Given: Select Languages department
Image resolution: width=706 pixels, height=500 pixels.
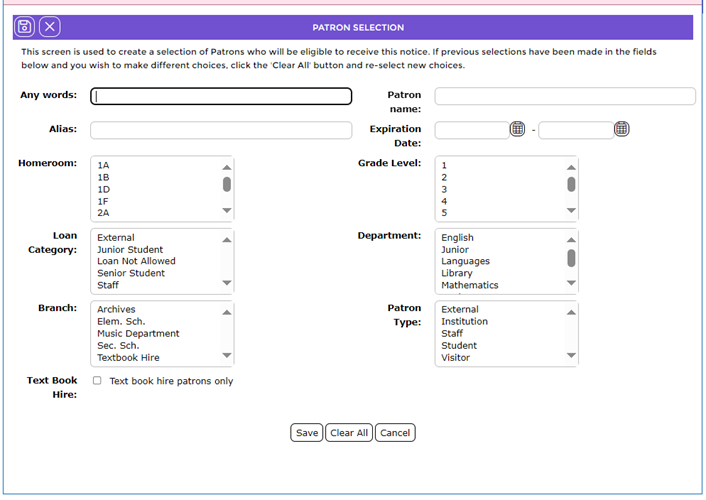Looking at the screenshot, I should tap(466, 261).
